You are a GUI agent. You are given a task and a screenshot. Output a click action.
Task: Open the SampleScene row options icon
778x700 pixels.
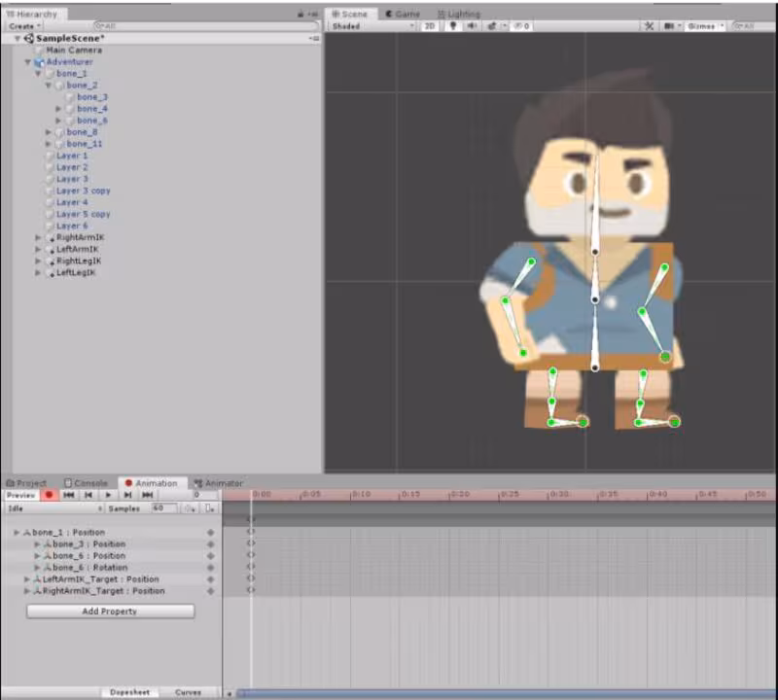(313, 38)
